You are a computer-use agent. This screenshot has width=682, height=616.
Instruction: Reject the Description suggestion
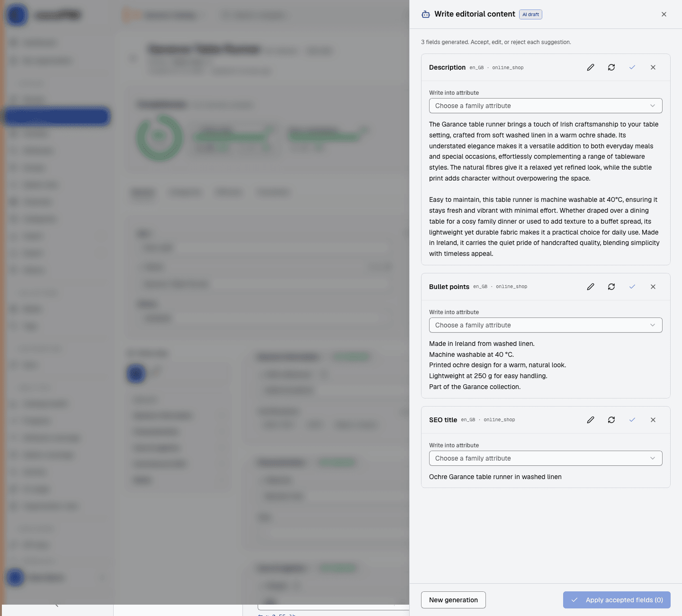(653, 67)
